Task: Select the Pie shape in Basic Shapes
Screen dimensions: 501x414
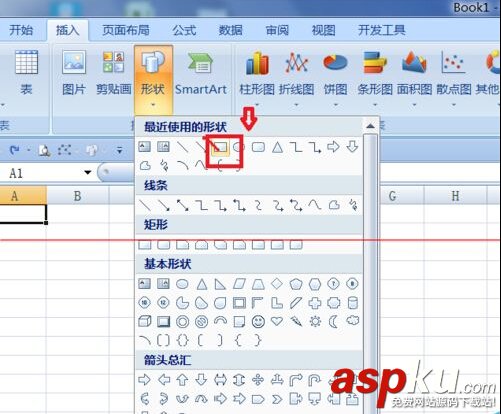Action: pyautogui.click(x=182, y=303)
